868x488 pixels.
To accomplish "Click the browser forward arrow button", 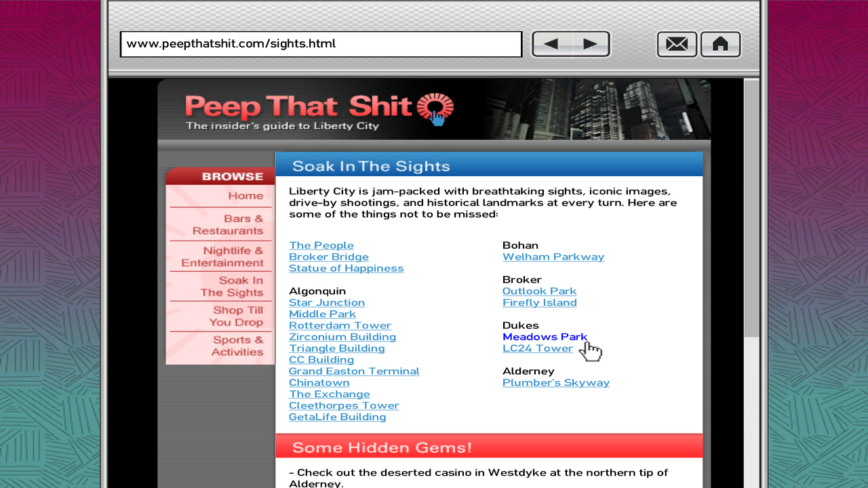I will (591, 44).
